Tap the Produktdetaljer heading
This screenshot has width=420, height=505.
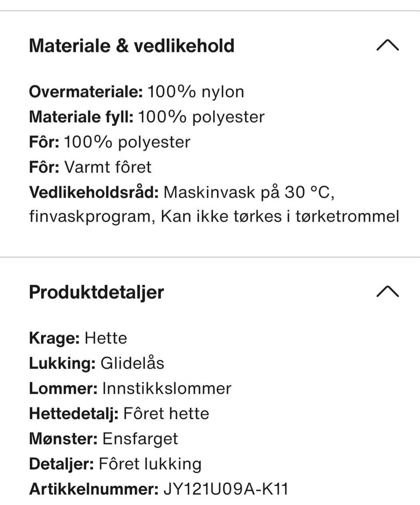pyautogui.click(x=97, y=293)
